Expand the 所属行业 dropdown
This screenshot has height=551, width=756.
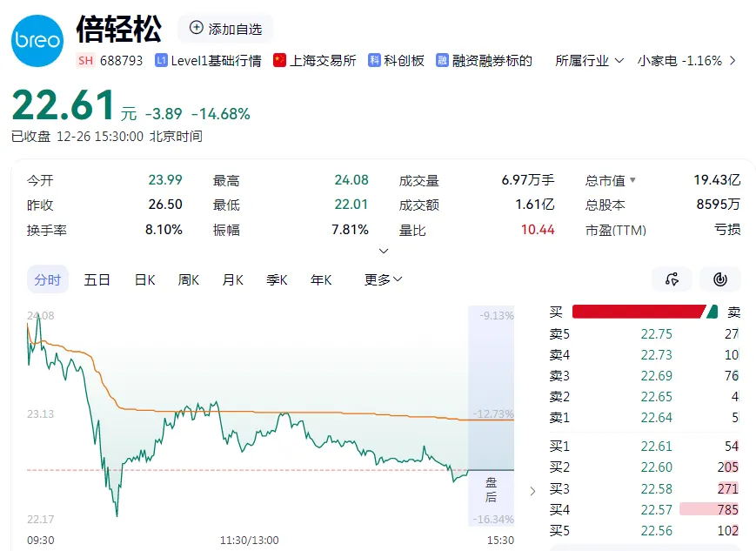pos(589,61)
